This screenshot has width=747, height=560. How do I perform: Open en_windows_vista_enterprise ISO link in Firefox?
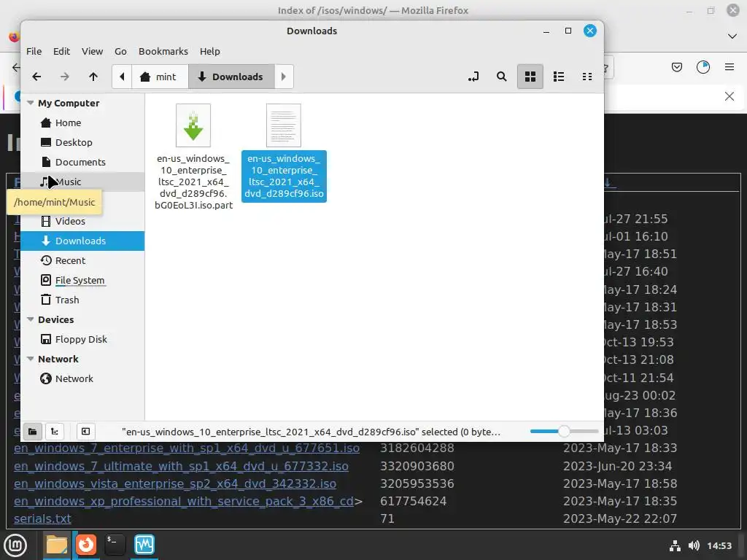point(175,484)
